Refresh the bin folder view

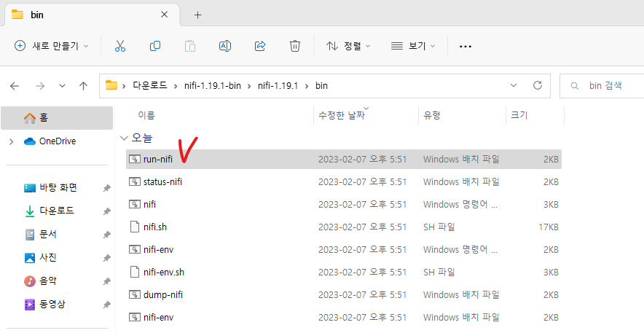(x=537, y=85)
